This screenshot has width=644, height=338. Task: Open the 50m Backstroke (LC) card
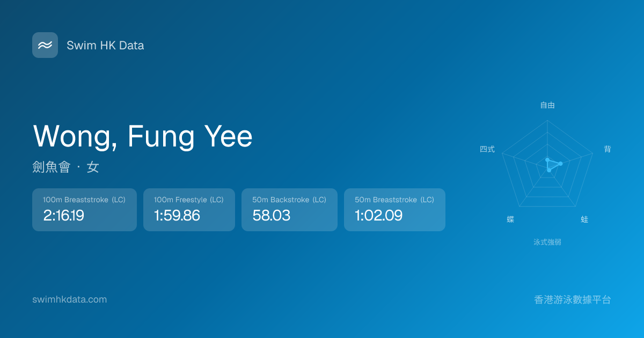[289, 209]
